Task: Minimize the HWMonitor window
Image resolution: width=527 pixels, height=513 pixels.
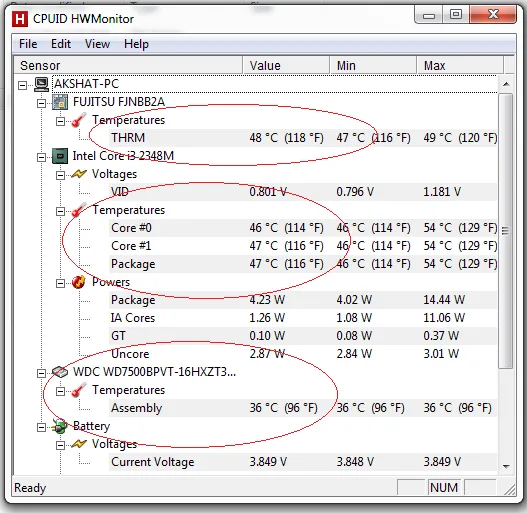Action: coord(429,15)
